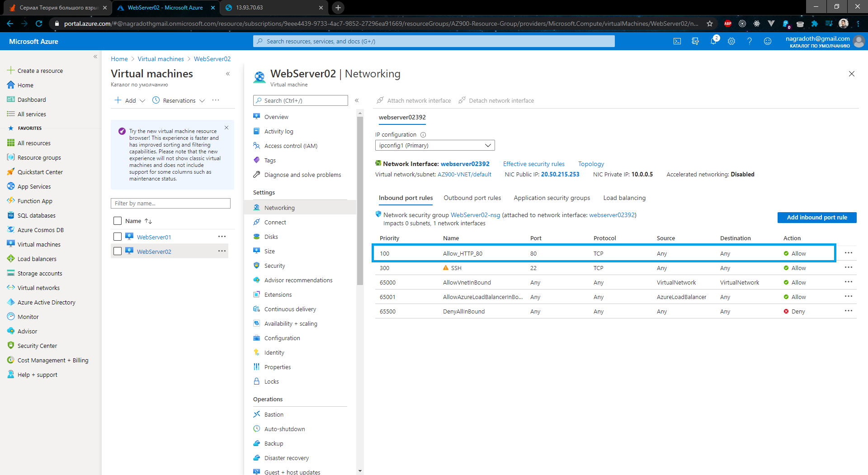Open ellipsis menu for DenyAllInBound rule

point(849,311)
